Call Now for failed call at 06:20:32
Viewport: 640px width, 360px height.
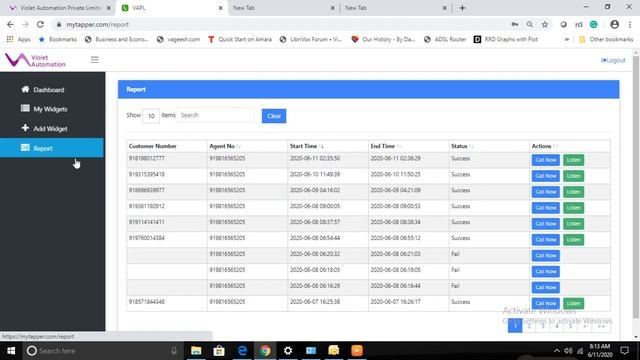coord(545,256)
